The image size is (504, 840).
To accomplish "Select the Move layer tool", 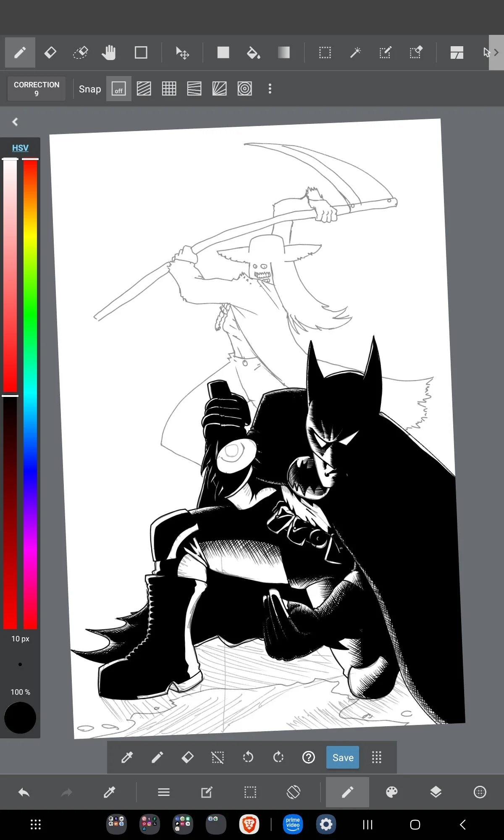I will point(182,52).
